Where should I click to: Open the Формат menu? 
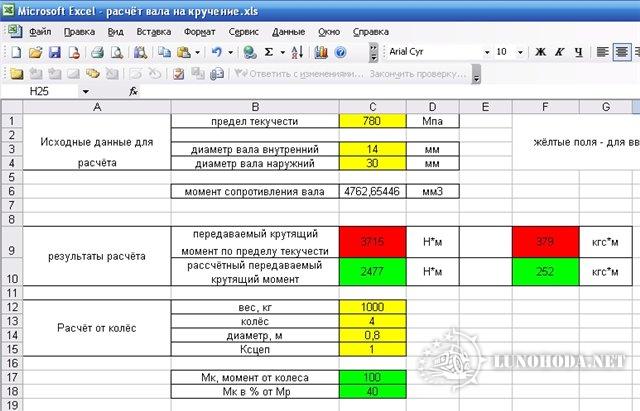pos(199,31)
